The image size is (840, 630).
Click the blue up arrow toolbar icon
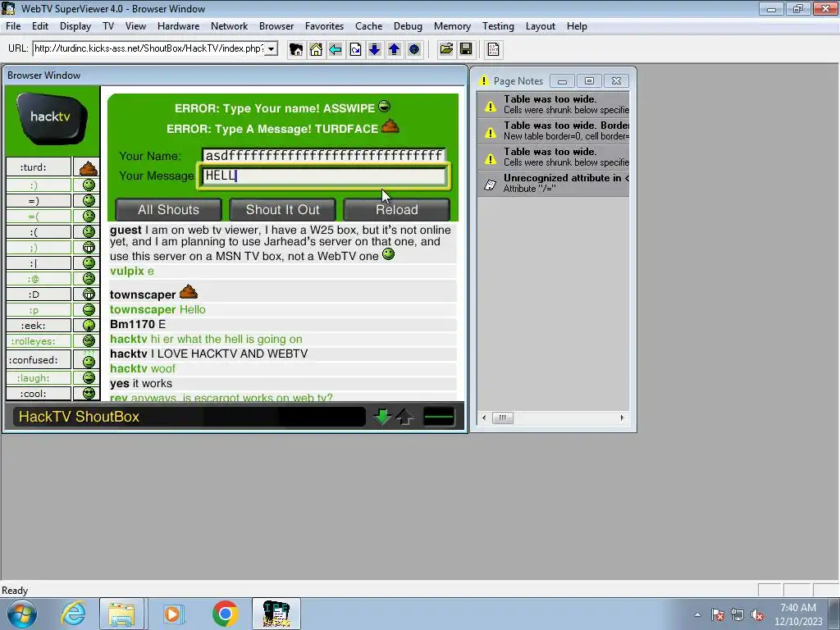point(395,50)
